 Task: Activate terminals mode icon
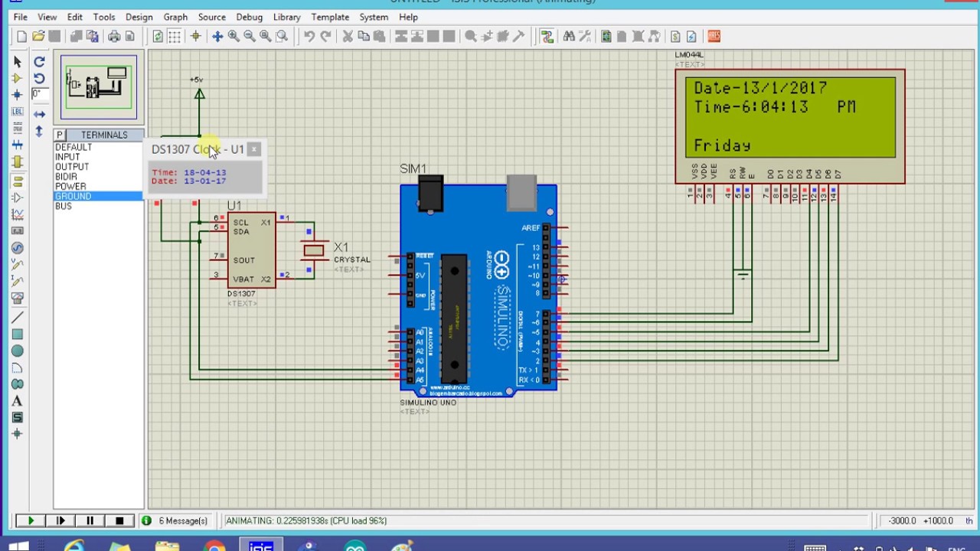coord(18,181)
